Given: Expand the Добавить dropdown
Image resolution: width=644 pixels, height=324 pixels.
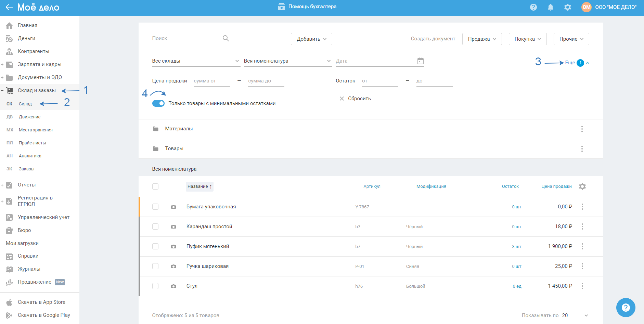Looking at the screenshot, I should [311, 39].
